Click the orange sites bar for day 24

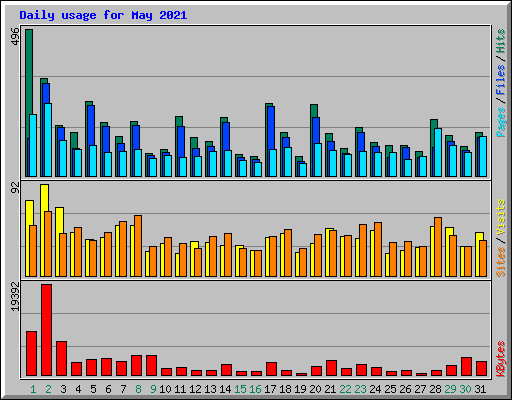click(378, 249)
